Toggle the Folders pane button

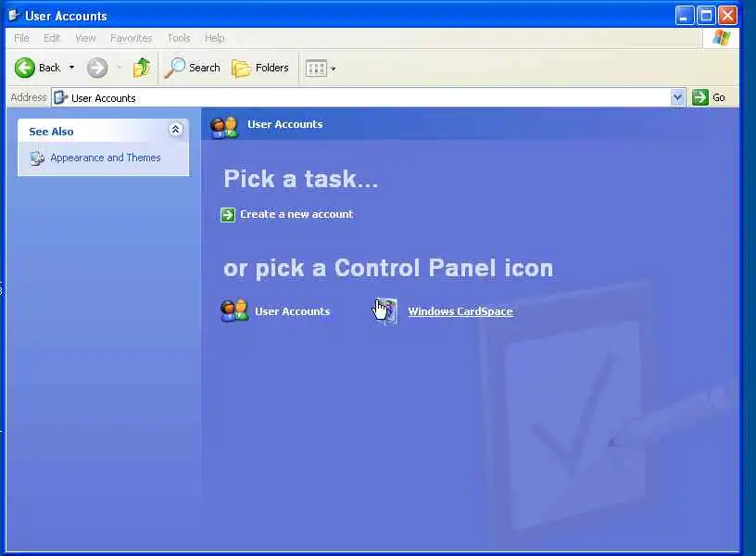[x=260, y=68]
